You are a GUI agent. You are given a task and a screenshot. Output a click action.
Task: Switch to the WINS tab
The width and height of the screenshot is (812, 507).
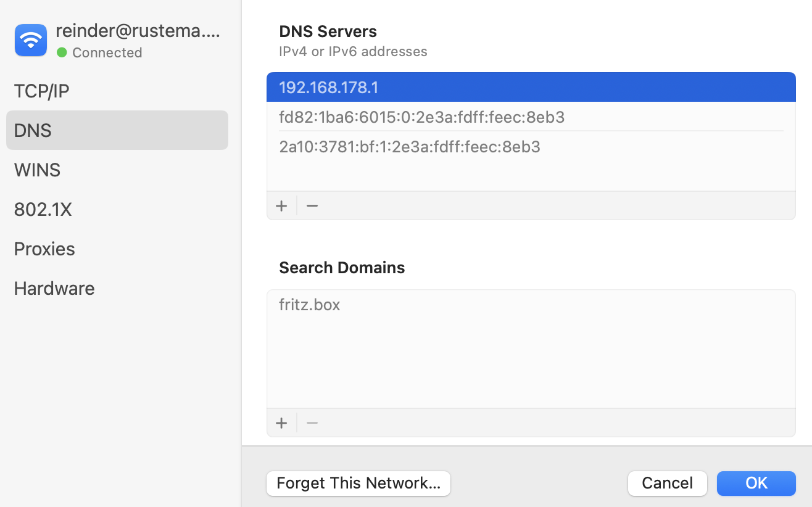pyautogui.click(x=37, y=170)
